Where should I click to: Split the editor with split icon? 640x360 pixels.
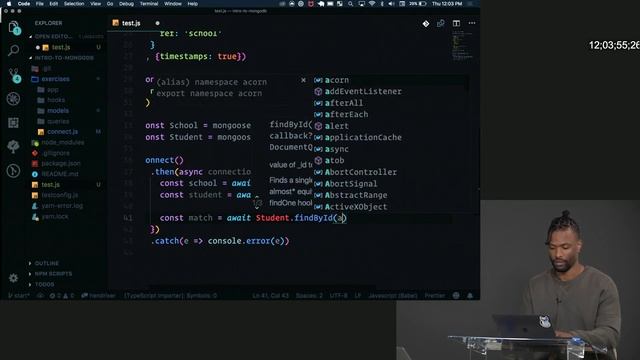click(x=456, y=23)
